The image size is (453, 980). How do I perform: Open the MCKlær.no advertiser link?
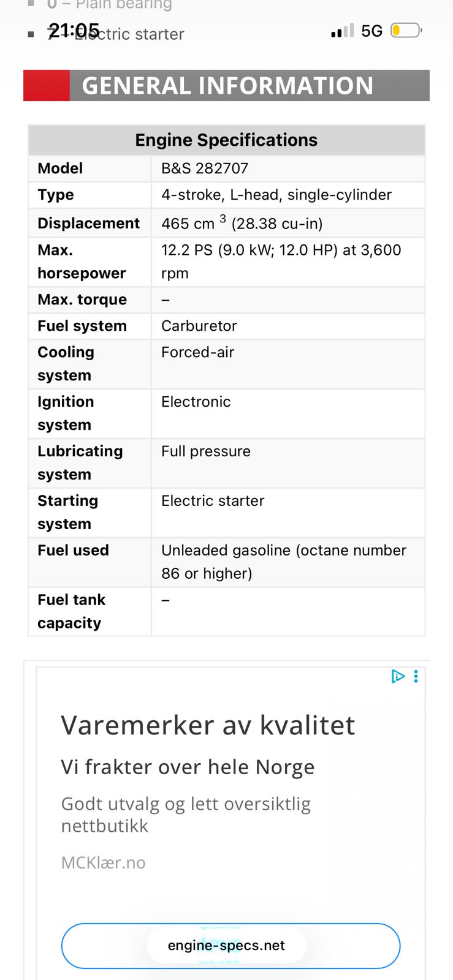click(x=104, y=862)
